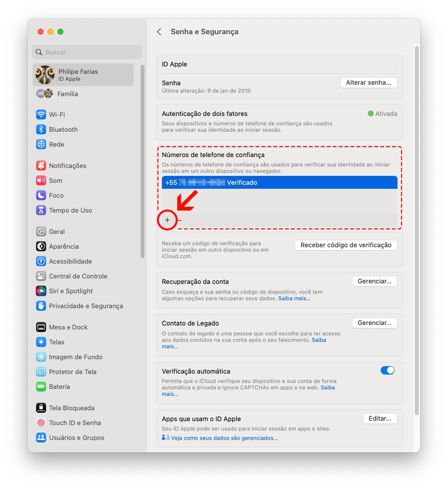Viewport: 448px width, 489px height.
Task: Open the Geral gear icon
Action: [x=41, y=231]
